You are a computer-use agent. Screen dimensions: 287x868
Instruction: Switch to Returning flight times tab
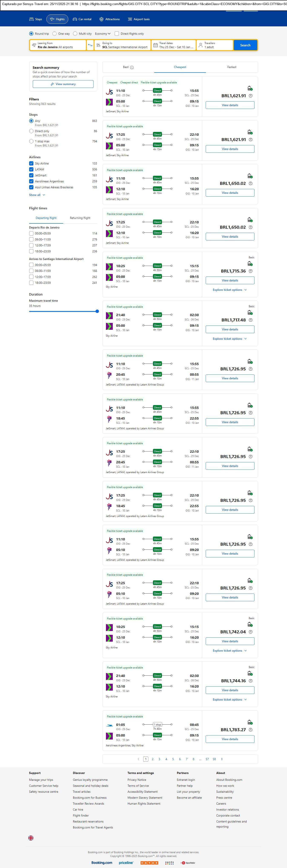coord(80,218)
